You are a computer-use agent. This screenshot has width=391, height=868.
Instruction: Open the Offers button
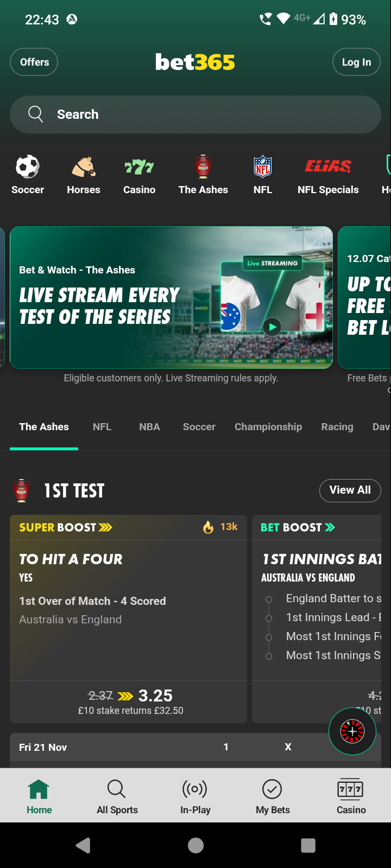click(x=34, y=62)
